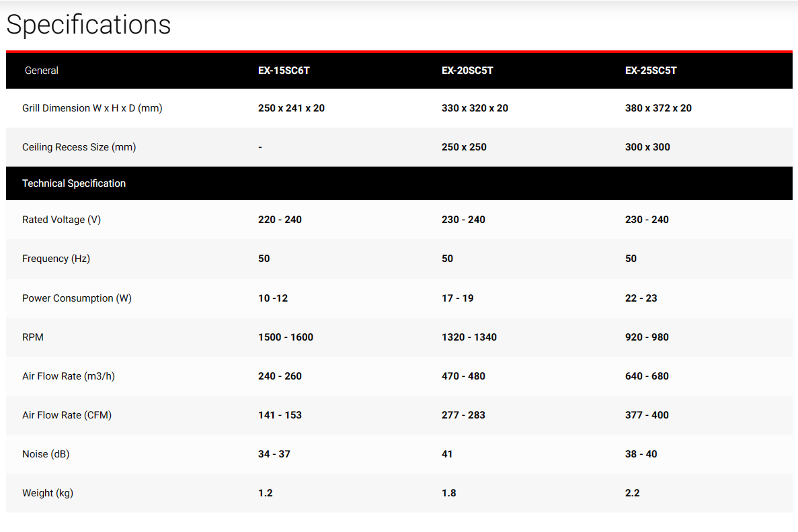798x532 pixels.
Task: Click the Grill Dimension row label
Action: (x=92, y=108)
